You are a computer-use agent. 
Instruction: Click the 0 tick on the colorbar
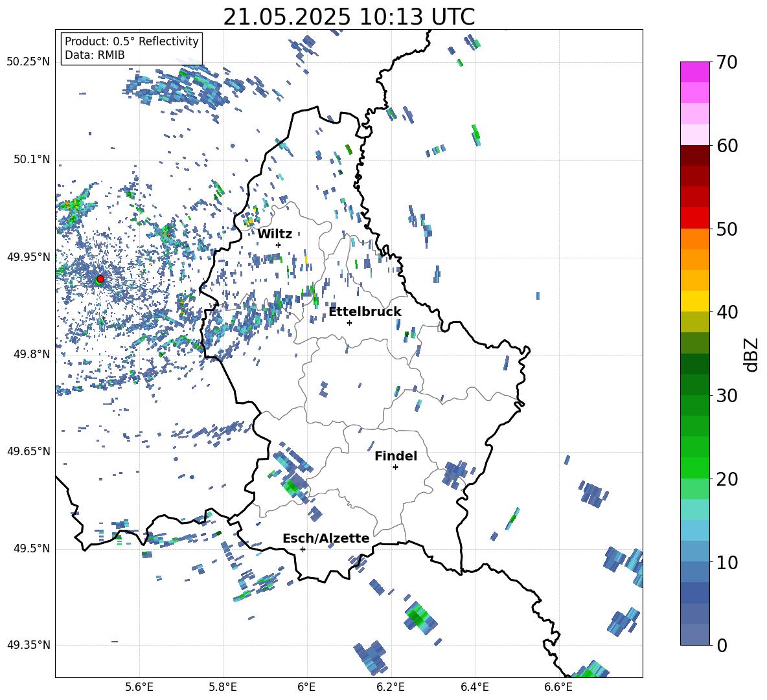pyautogui.click(x=722, y=645)
